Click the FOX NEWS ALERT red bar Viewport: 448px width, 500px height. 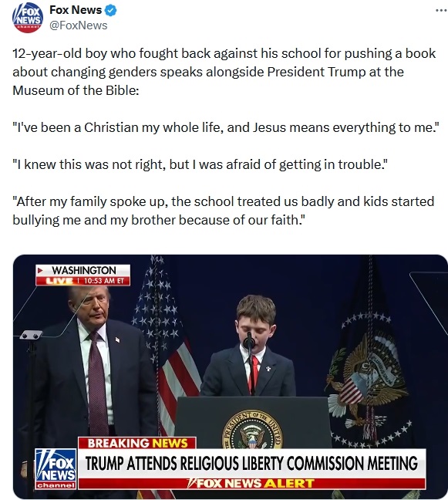tap(251, 484)
